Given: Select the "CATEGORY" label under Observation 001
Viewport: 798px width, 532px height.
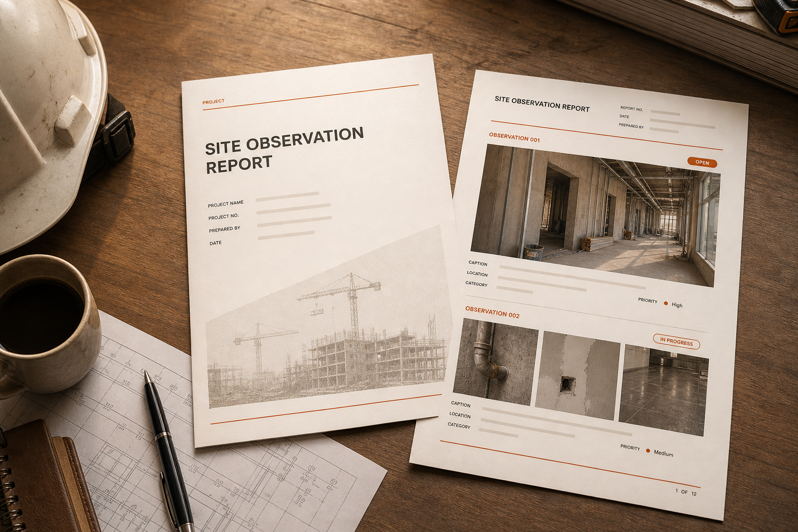Looking at the screenshot, I should pyautogui.click(x=476, y=284).
